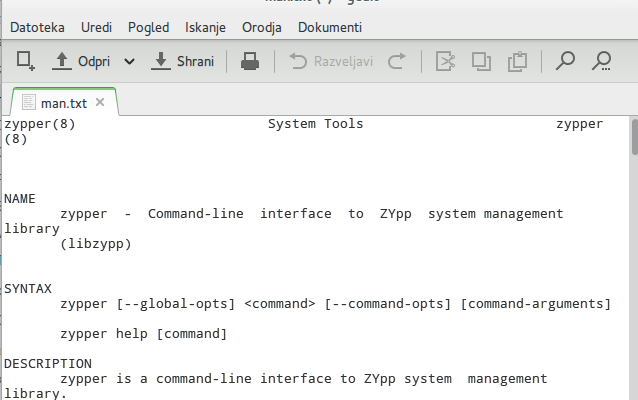Cut selection using the scissors icon

(446, 61)
